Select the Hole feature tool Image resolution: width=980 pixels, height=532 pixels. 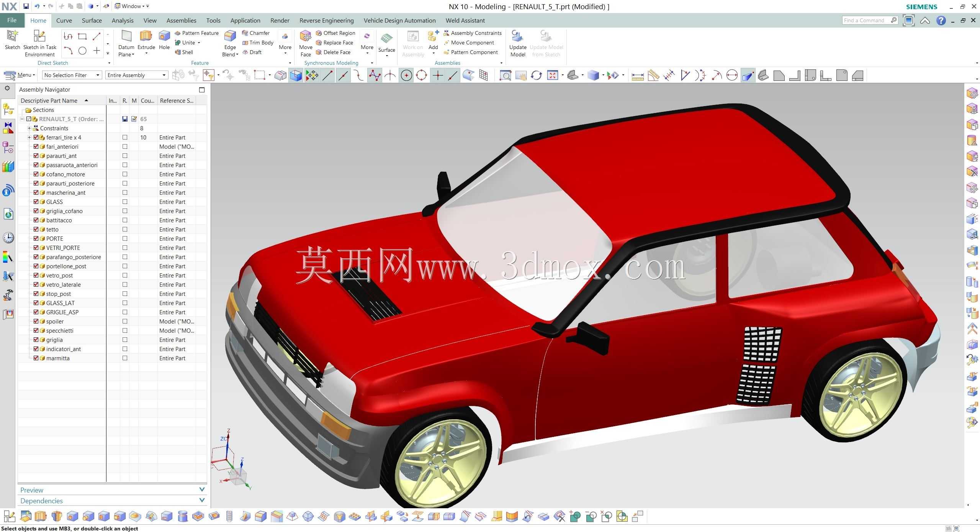164,40
